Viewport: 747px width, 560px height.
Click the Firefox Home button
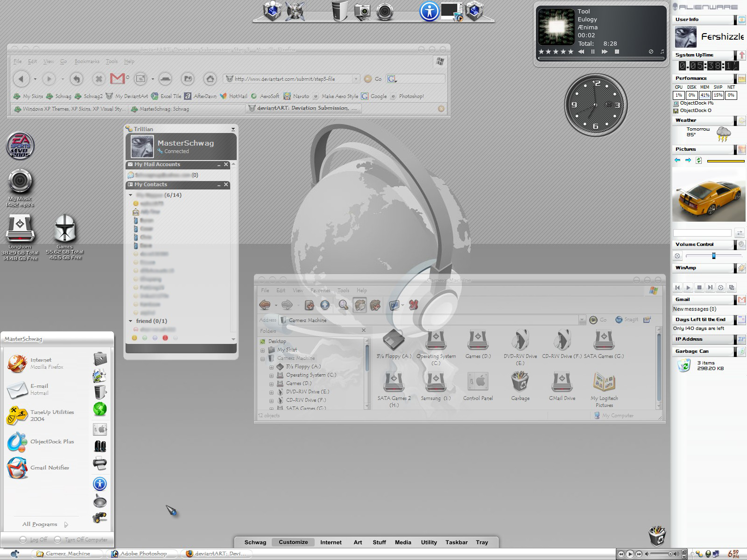[x=210, y=79]
